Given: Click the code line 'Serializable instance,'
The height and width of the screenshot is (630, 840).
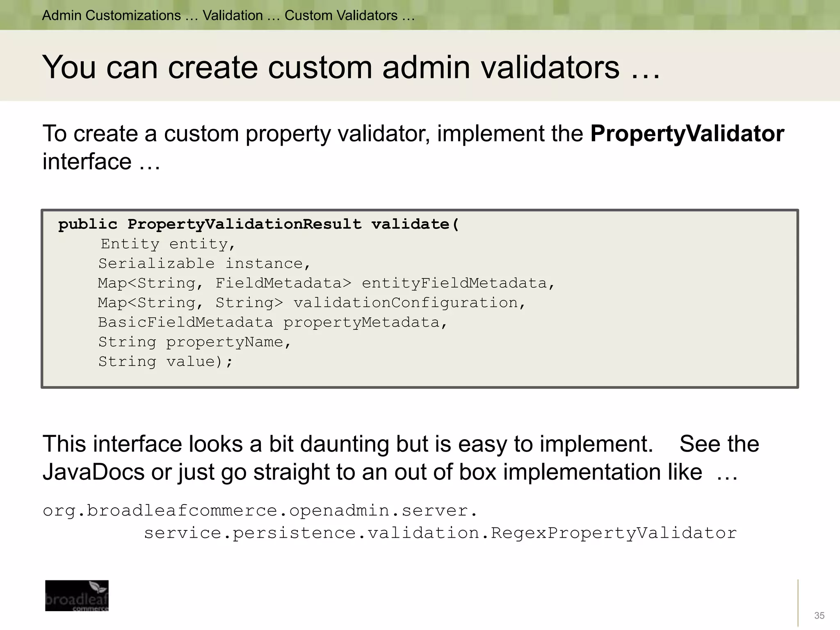Looking at the screenshot, I should coord(204,264).
